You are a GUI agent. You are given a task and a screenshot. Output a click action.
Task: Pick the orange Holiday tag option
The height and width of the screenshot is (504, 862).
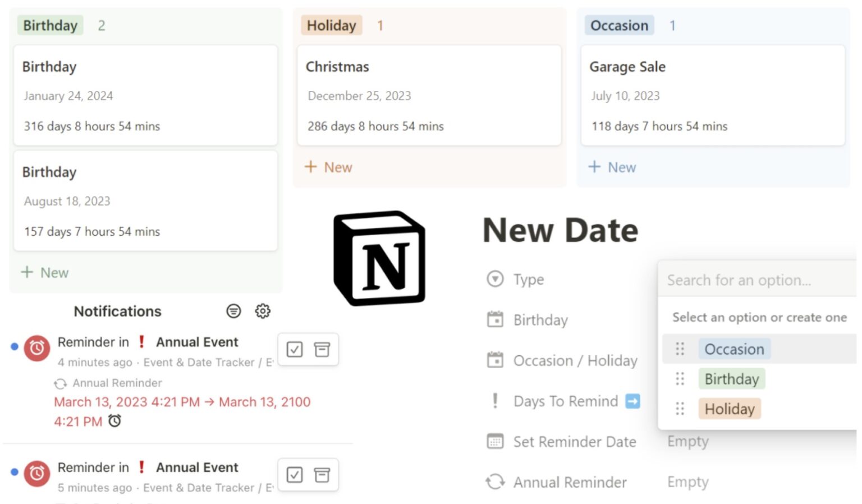pos(729,409)
